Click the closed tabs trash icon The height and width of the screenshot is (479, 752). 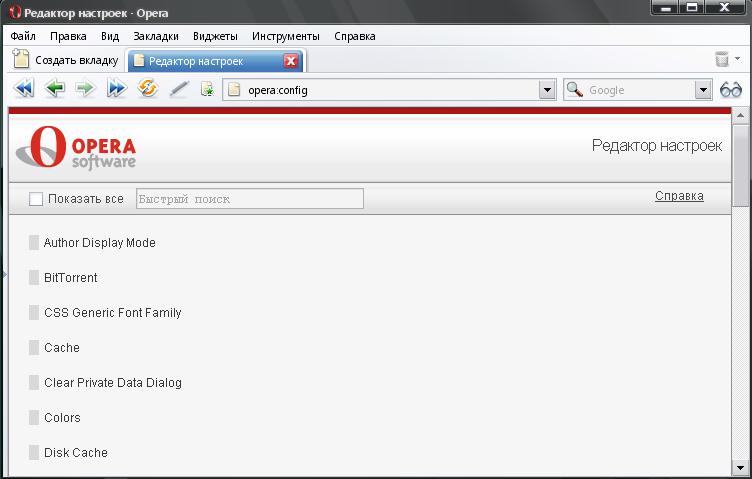pyautogui.click(x=721, y=59)
